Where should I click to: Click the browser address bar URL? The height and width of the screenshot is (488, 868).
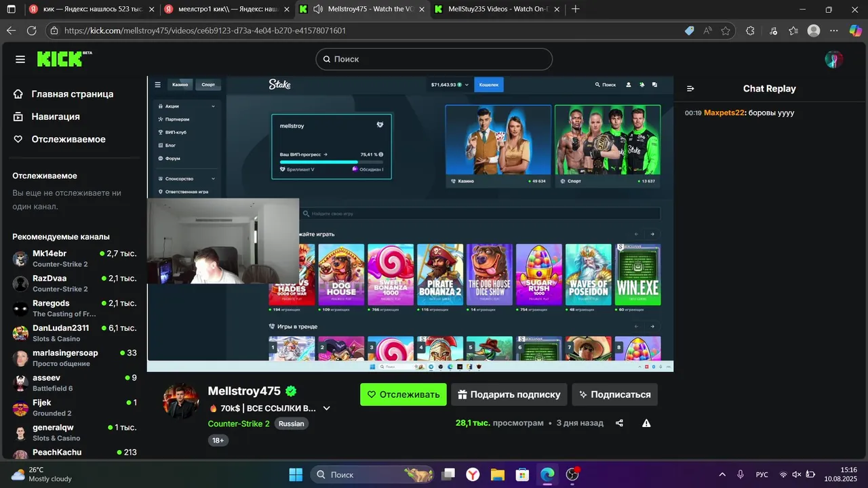[205, 30]
